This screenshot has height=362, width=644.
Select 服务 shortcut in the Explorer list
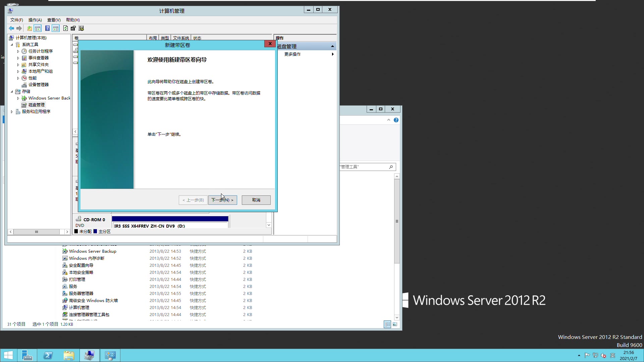[73, 287]
